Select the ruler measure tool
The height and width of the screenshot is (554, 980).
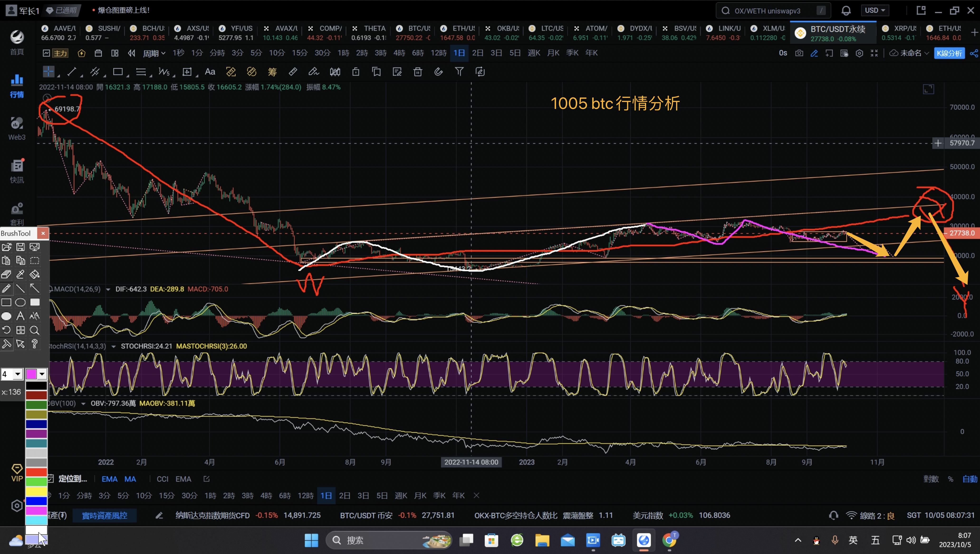point(293,72)
